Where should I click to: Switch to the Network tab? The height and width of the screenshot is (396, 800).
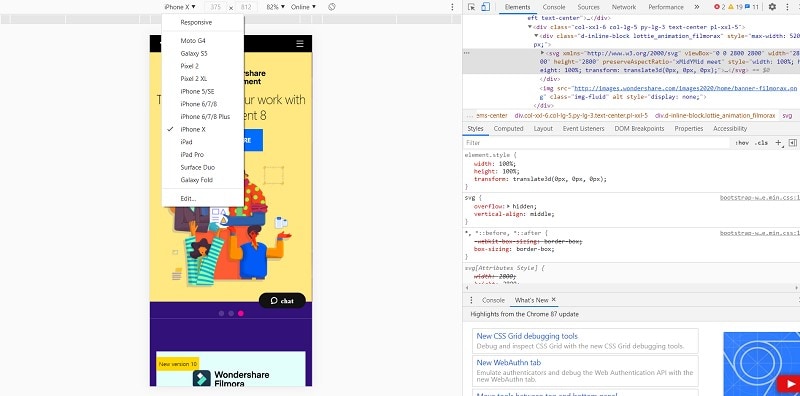tap(623, 7)
